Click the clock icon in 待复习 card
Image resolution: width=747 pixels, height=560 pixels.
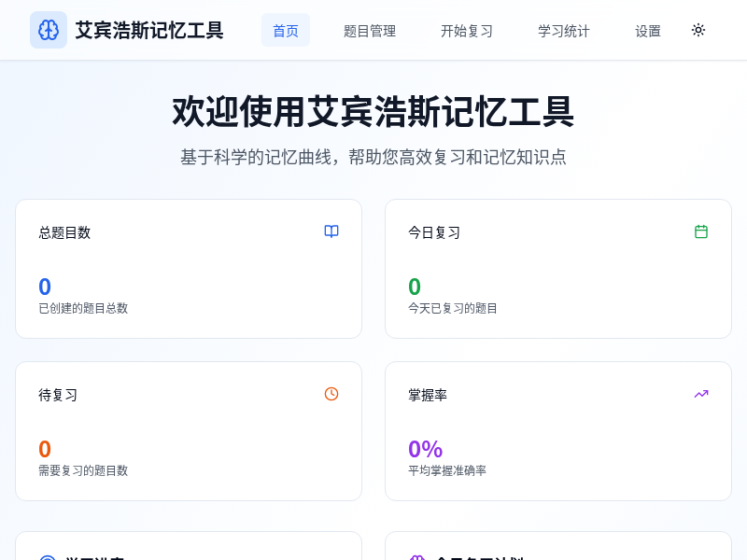click(x=331, y=394)
